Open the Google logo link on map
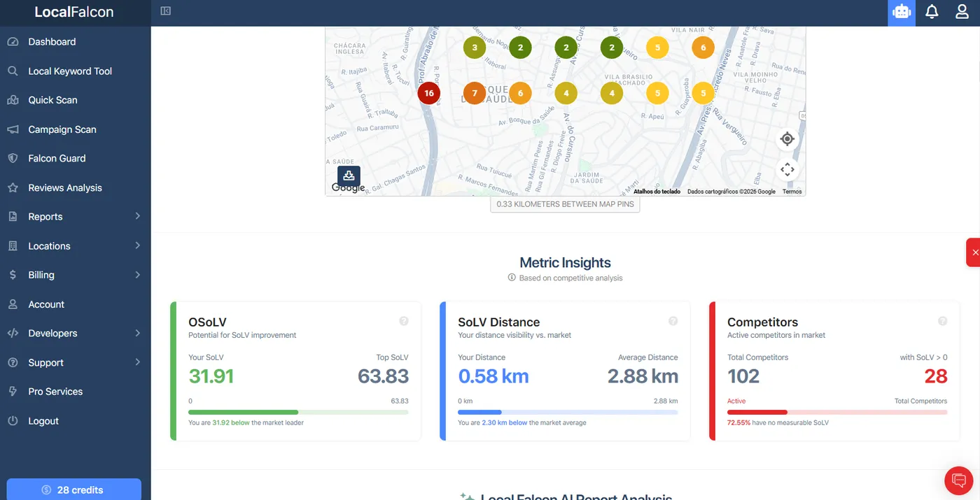 [x=348, y=188]
